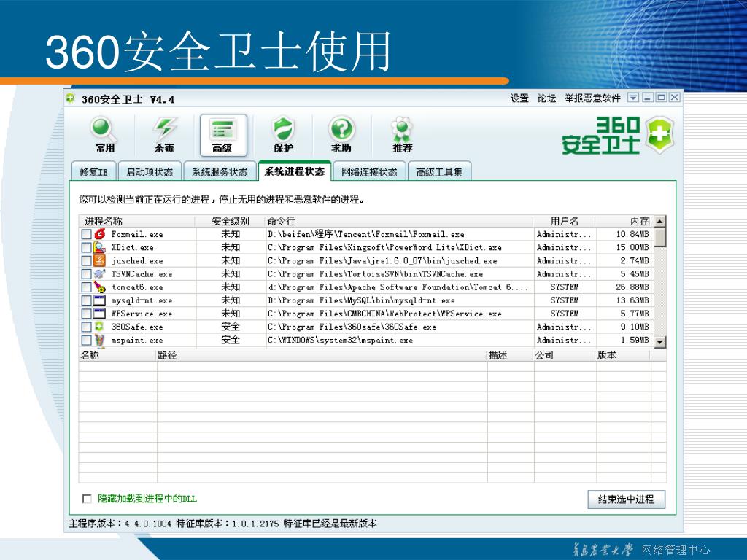Screen dimensions: 747x560
Task: Click the jusched.exe Java icon
Action: pos(99,260)
